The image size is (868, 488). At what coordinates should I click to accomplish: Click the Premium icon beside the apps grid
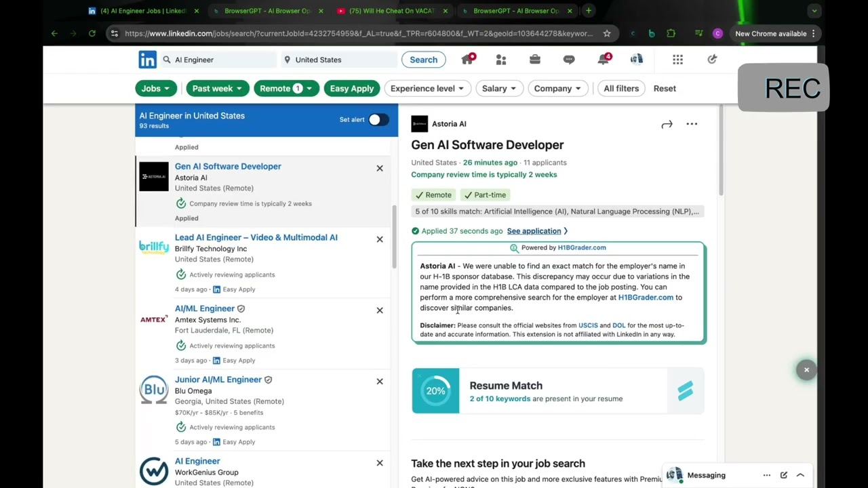(x=712, y=60)
